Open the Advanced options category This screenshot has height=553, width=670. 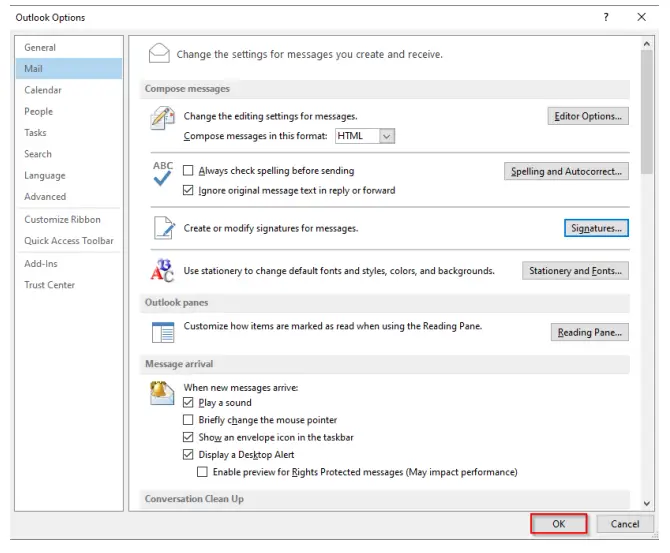69,197
